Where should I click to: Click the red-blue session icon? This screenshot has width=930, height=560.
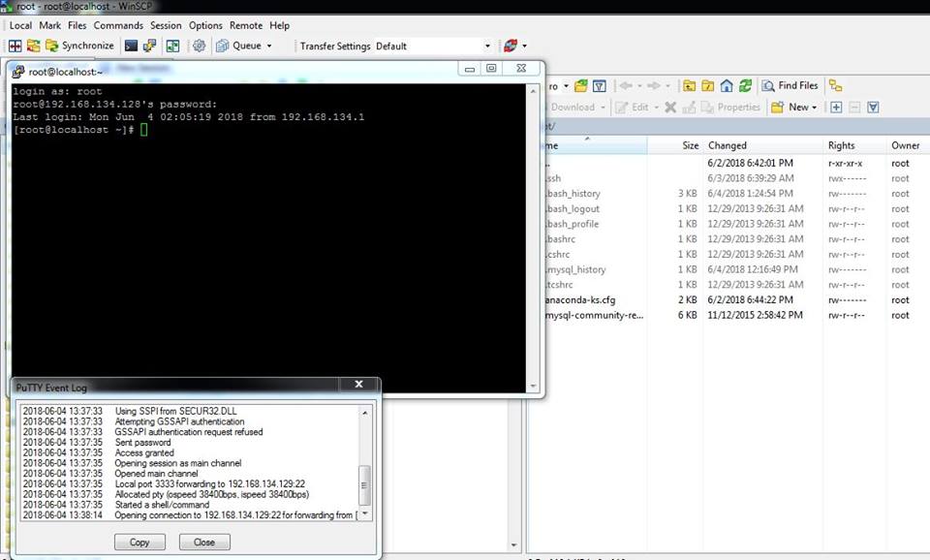click(511, 46)
